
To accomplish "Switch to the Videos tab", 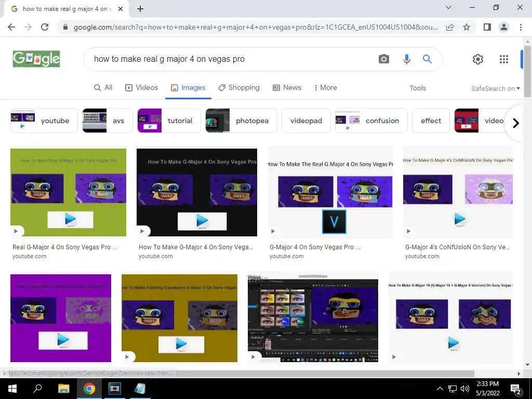I will (x=141, y=87).
